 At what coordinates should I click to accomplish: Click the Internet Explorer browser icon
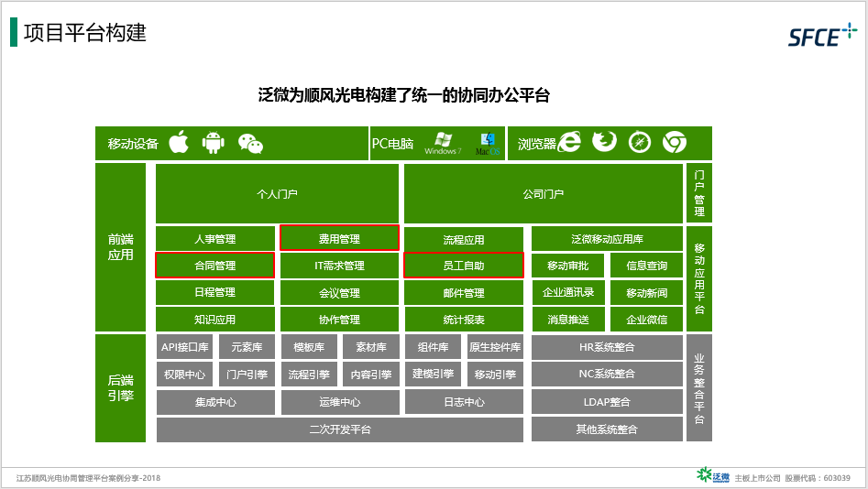tap(569, 142)
